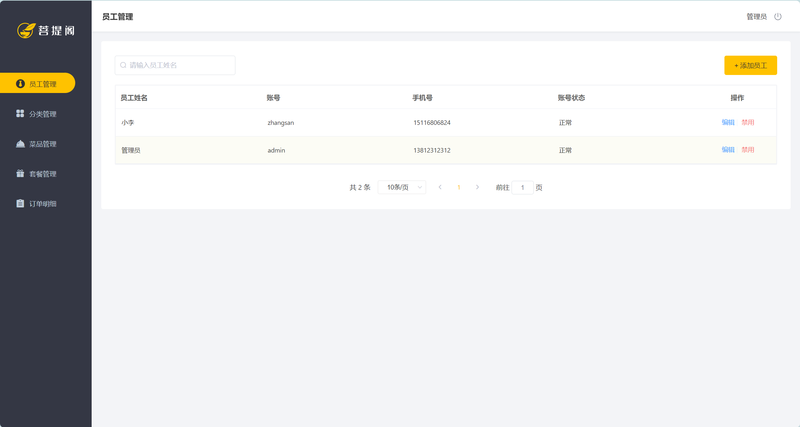Click the zhangsan account cell
This screenshot has height=427, width=800.
(x=281, y=122)
